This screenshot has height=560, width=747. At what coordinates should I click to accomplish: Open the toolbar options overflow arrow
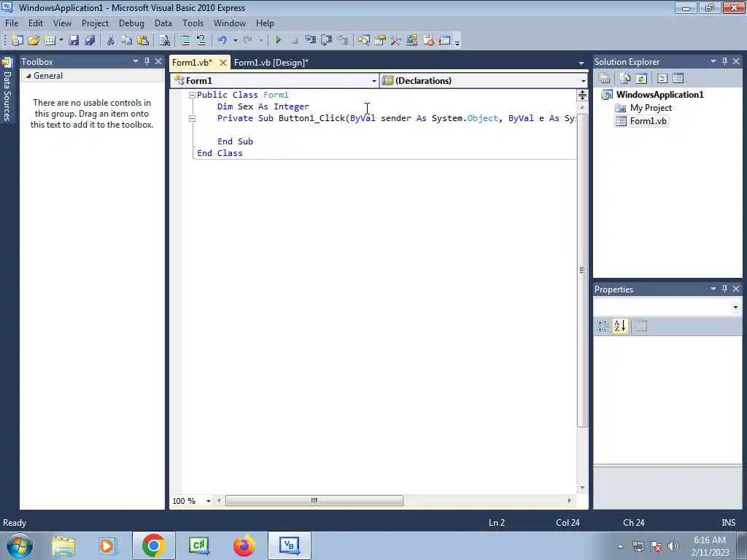pyautogui.click(x=457, y=42)
